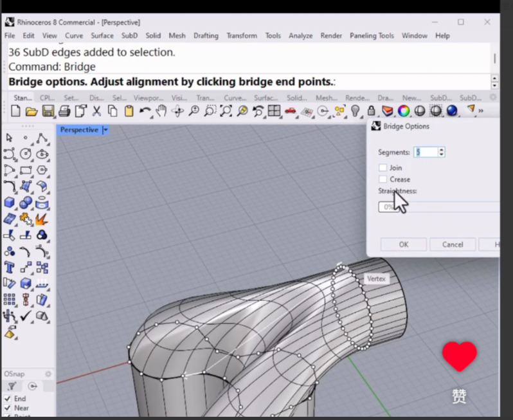513x420 pixels.
Task: Click Cancel in Bridge Options
Action: click(452, 244)
